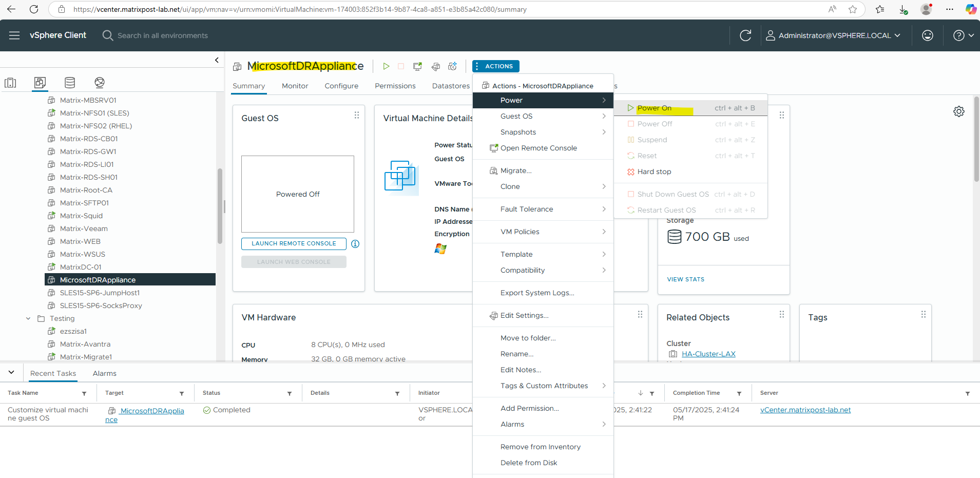Switch to VMs and Templates inventory icon

[40, 83]
